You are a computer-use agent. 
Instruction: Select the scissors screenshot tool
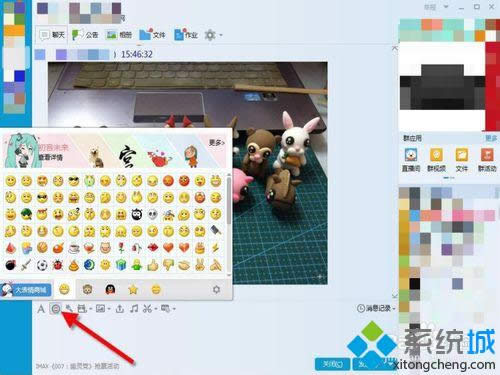click(147, 309)
